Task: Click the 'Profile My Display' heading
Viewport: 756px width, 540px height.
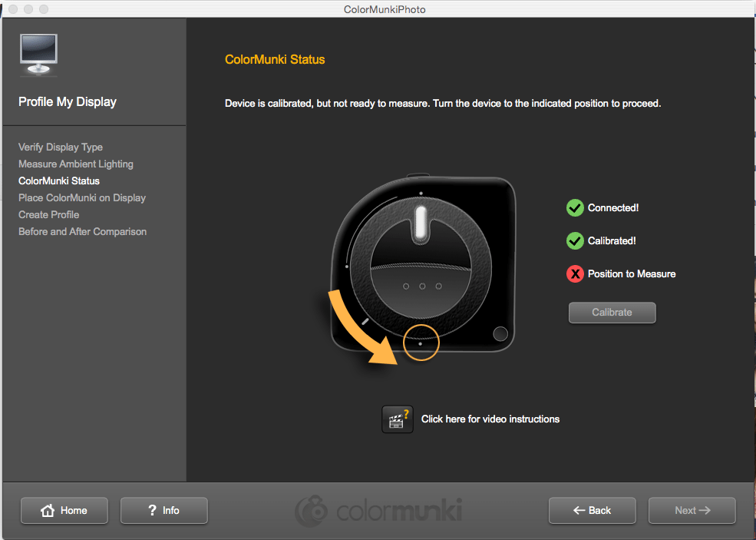Action: click(68, 102)
